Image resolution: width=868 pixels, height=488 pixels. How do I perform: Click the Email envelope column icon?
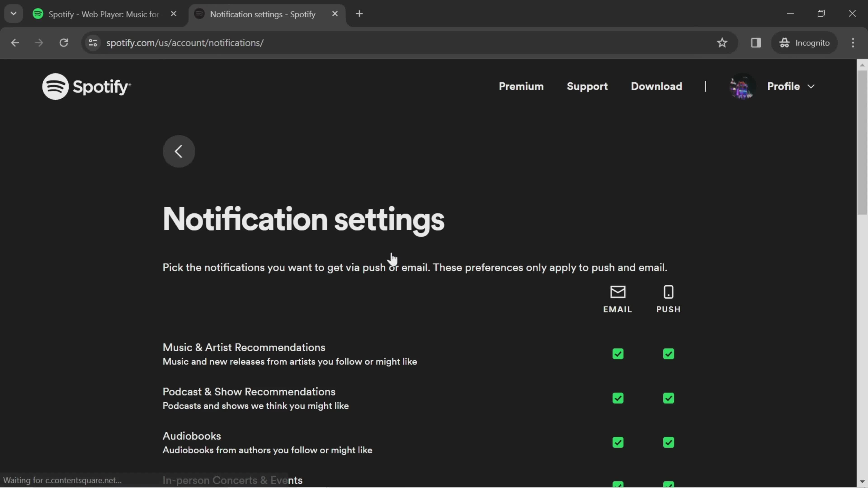pyautogui.click(x=618, y=292)
